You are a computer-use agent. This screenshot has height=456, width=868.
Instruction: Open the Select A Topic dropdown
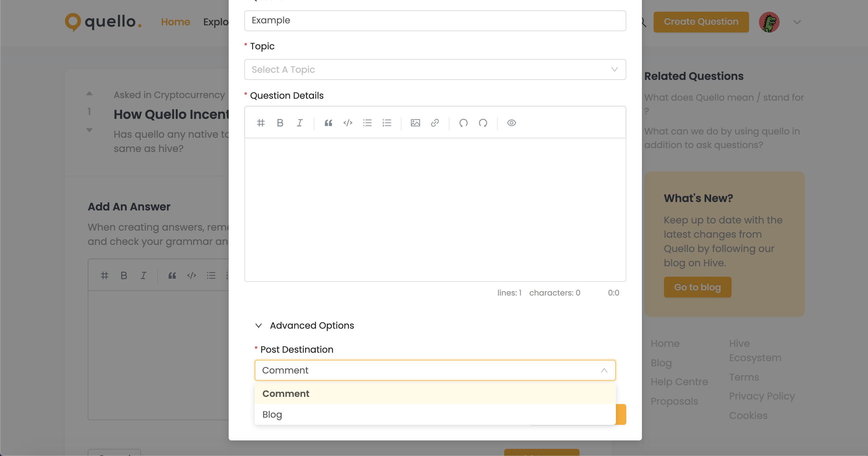(435, 70)
